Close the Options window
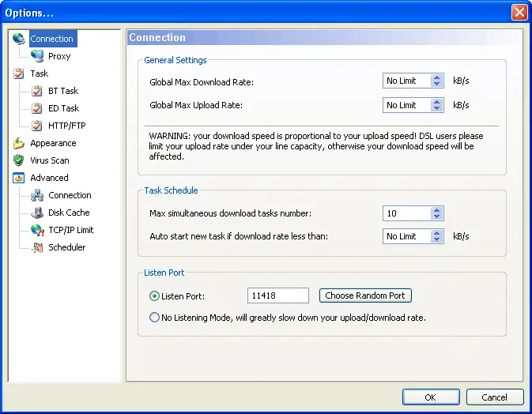 (519, 13)
